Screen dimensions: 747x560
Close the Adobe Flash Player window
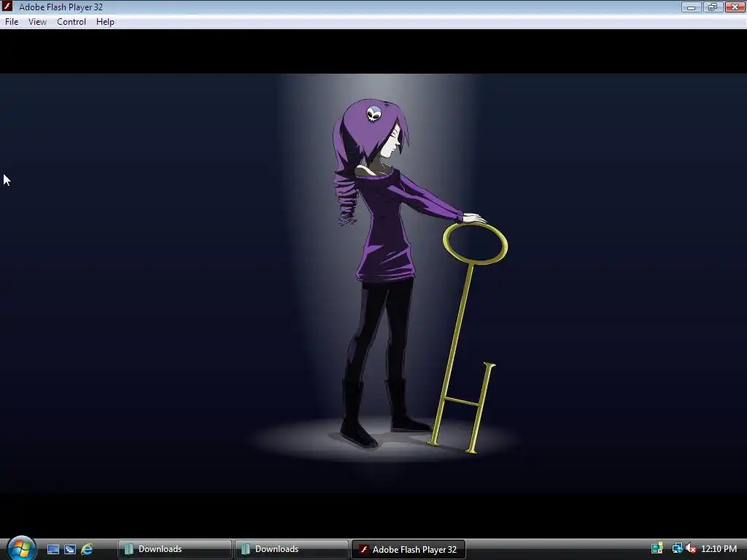(x=735, y=7)
